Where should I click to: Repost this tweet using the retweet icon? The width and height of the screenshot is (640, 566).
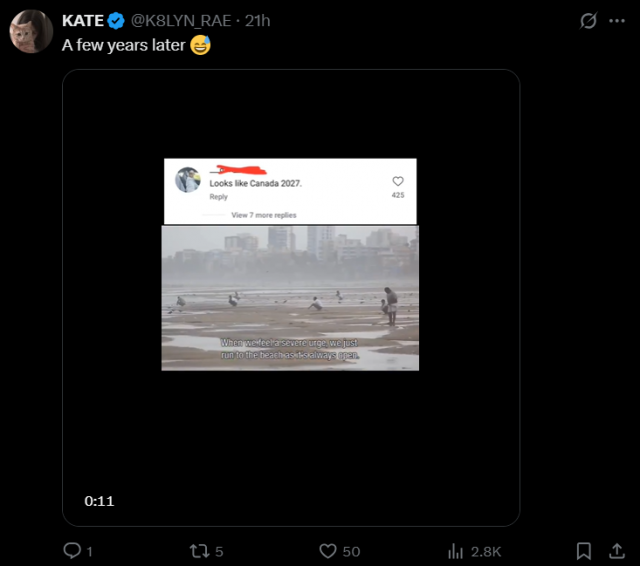click(199, 551)
